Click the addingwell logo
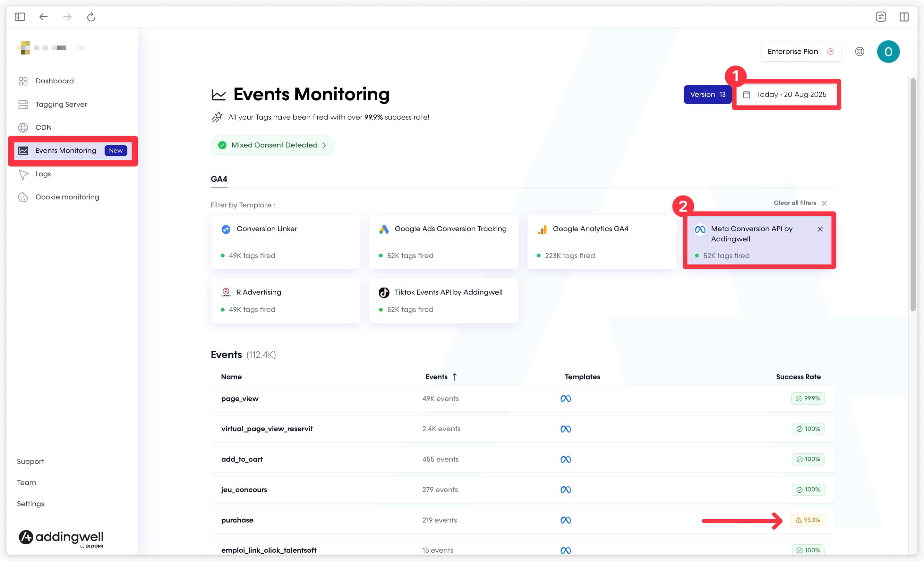The height and width of the screenshot is (561, 924). [x=61, y=538]
